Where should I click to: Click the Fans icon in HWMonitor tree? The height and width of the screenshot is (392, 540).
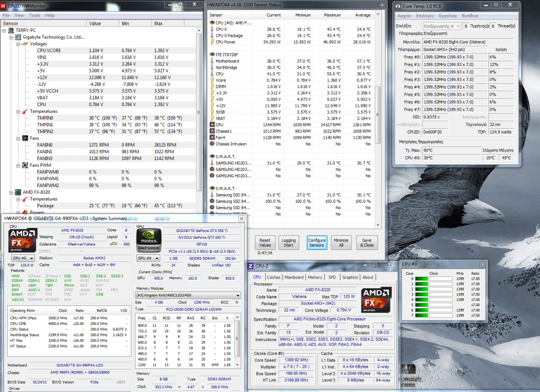(x=26, y=138)
